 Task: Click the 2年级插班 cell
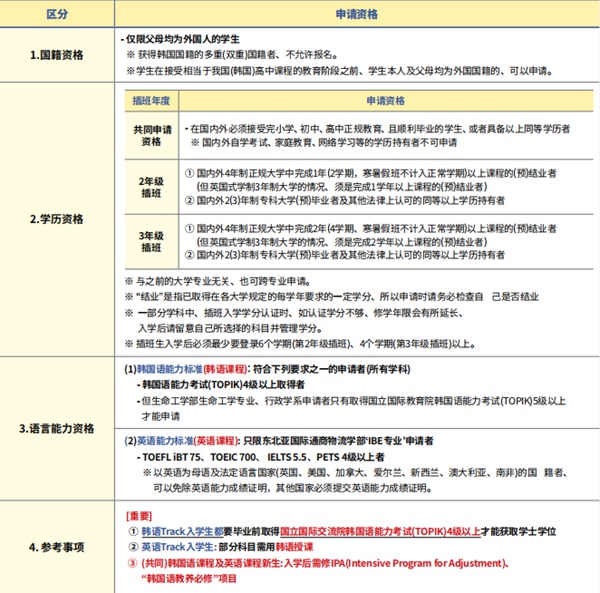(x=152, y=187)
